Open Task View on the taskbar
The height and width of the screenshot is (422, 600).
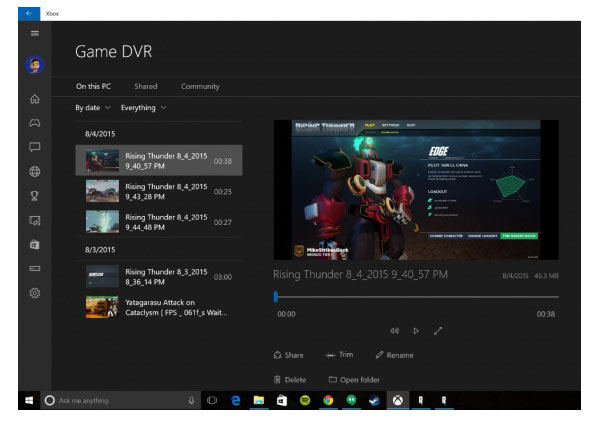tap(212, 400)
